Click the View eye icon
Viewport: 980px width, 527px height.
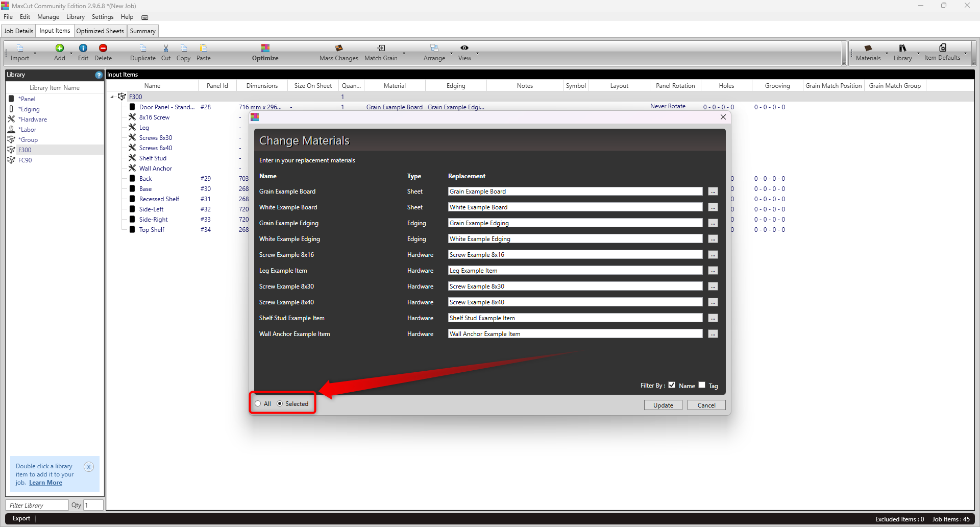coord(464,48)
